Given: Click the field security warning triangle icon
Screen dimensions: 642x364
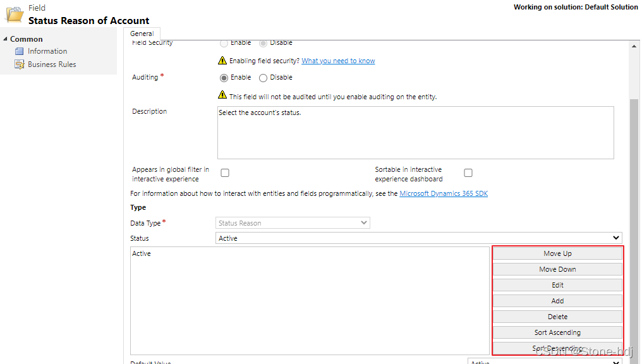Looking at the screenshot, I should (223, 60).
